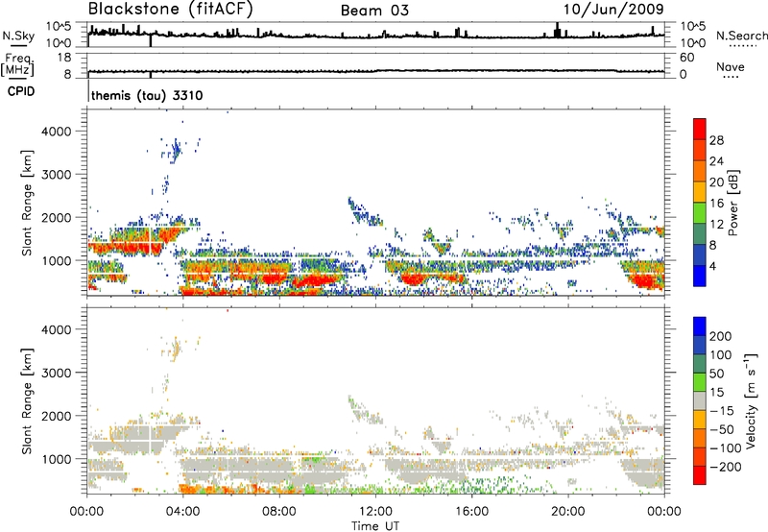Click the red swatch in Power colorbar
Screen dimensions: 768x532
pyautogui.click(x=700, y=130)
